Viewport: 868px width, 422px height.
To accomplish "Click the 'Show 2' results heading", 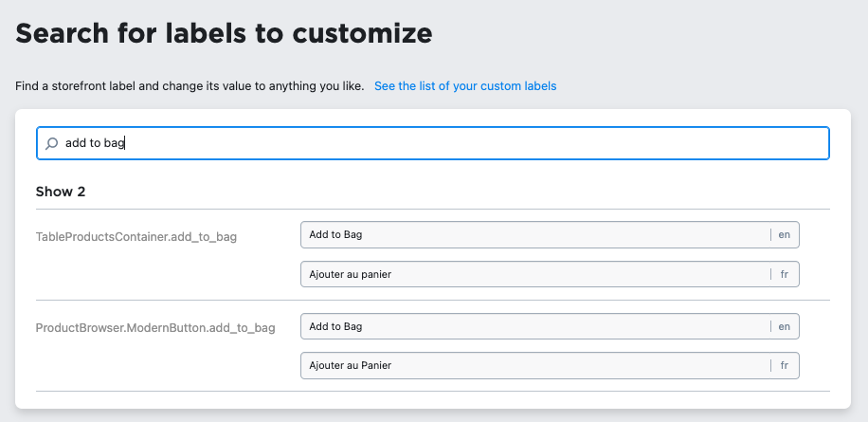I will 61,192.
